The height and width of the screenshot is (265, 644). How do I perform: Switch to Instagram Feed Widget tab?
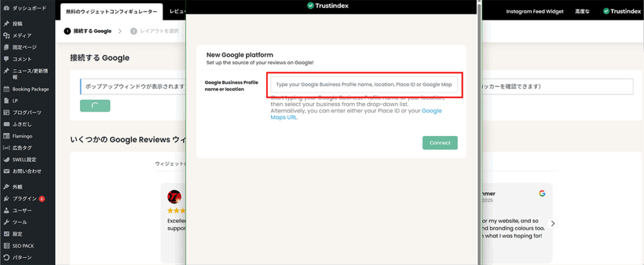535,12
